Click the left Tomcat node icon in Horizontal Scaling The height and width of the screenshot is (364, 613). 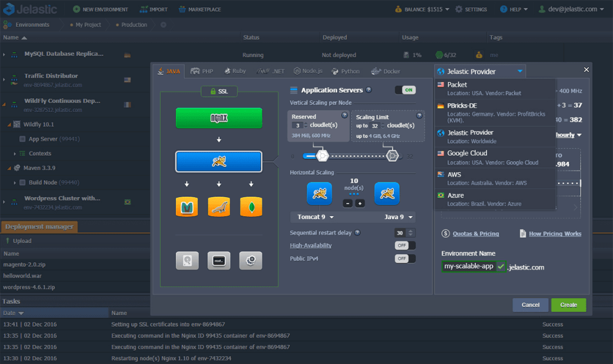pyautogui.click(x=320, y=193)
